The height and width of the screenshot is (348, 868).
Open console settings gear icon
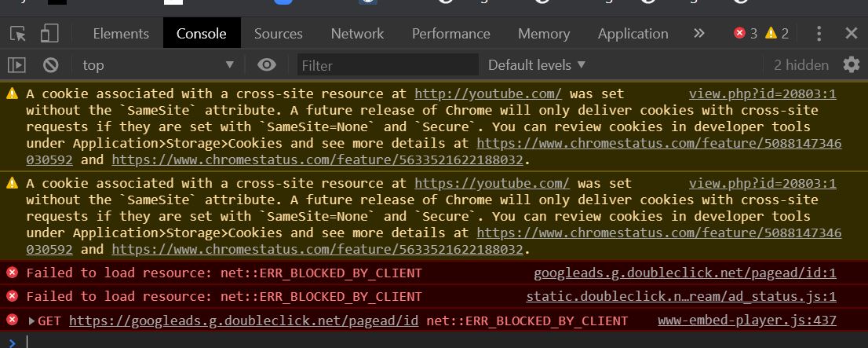852,65
